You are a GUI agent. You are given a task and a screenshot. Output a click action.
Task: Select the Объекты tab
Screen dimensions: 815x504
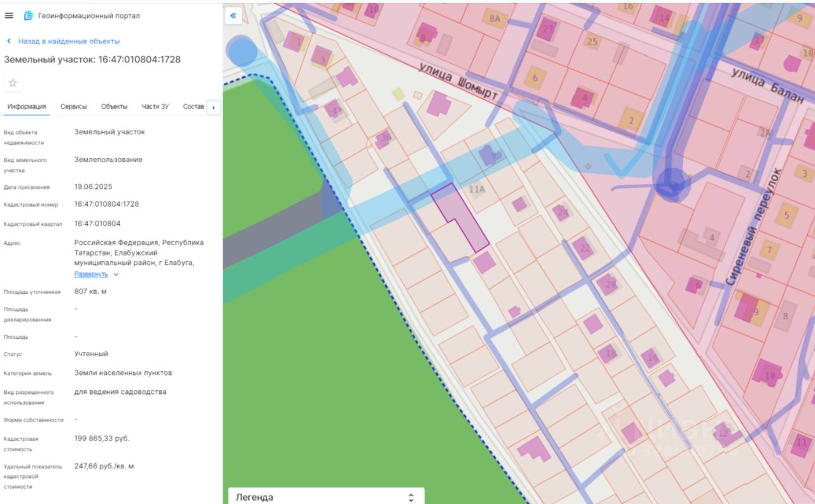(115, 106)
